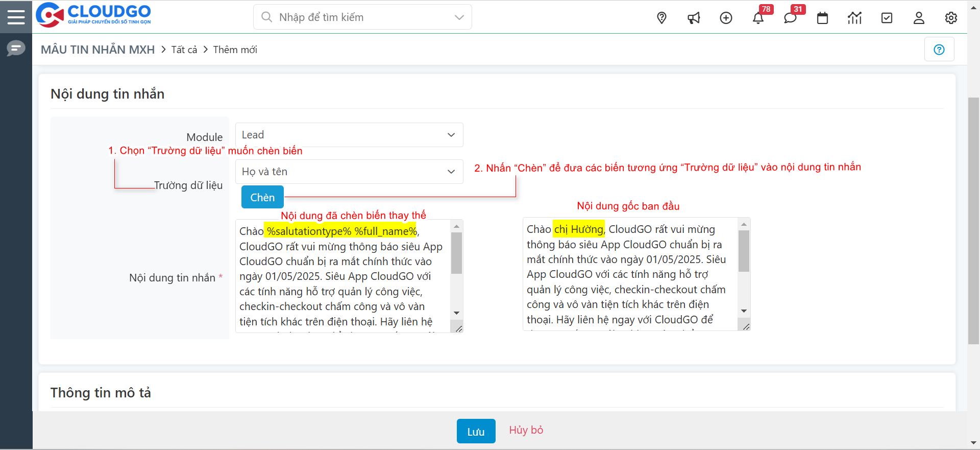Click the search magnifier icon

coord(266,17)
